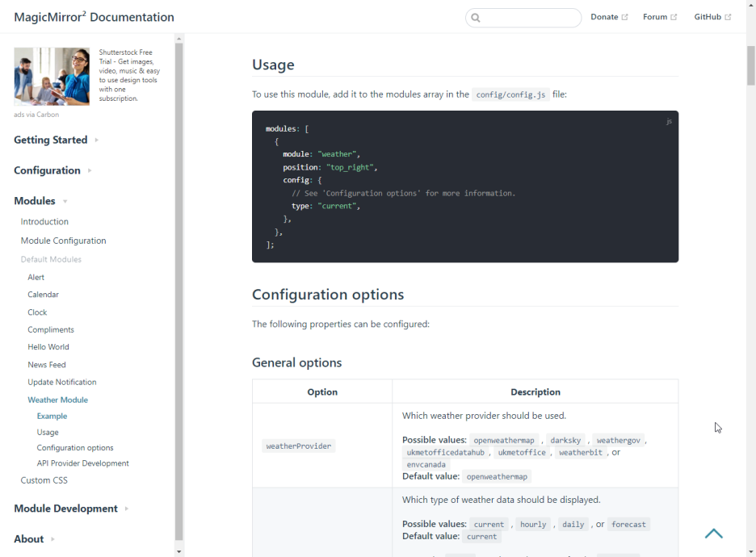
Task: Expand the Configuration section arrow
Action: click(90, 170)
